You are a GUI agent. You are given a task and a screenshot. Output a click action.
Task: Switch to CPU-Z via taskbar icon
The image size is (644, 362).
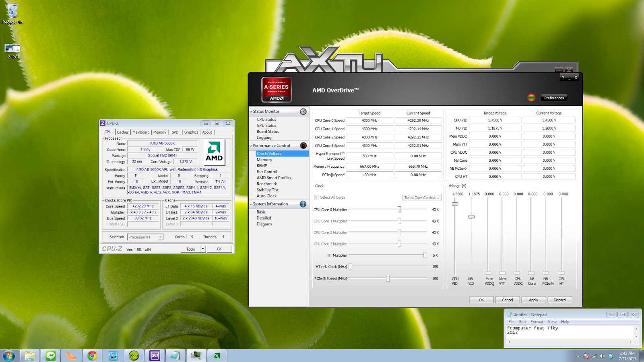pyautogui.click(x=155, y=356)
